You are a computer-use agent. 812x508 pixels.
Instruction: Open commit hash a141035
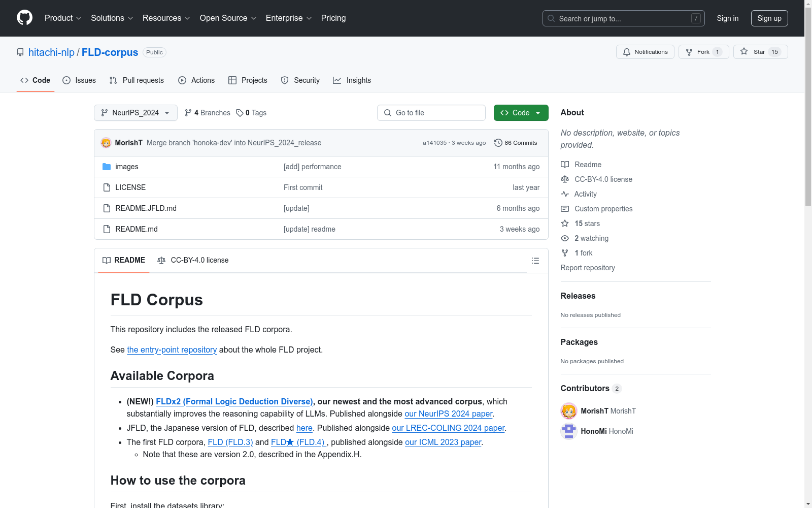coord(434,143)
